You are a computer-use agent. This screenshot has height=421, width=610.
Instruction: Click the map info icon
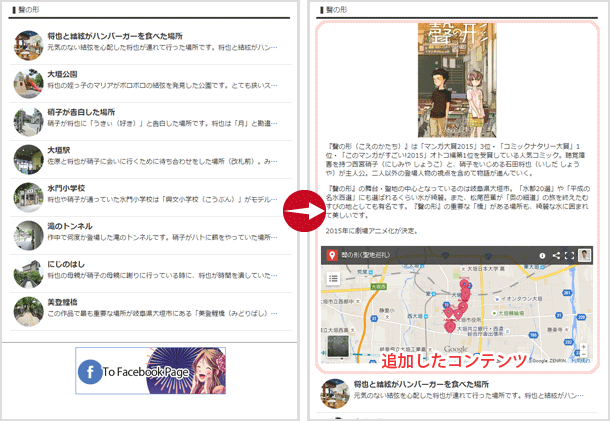tap(542, 255)
